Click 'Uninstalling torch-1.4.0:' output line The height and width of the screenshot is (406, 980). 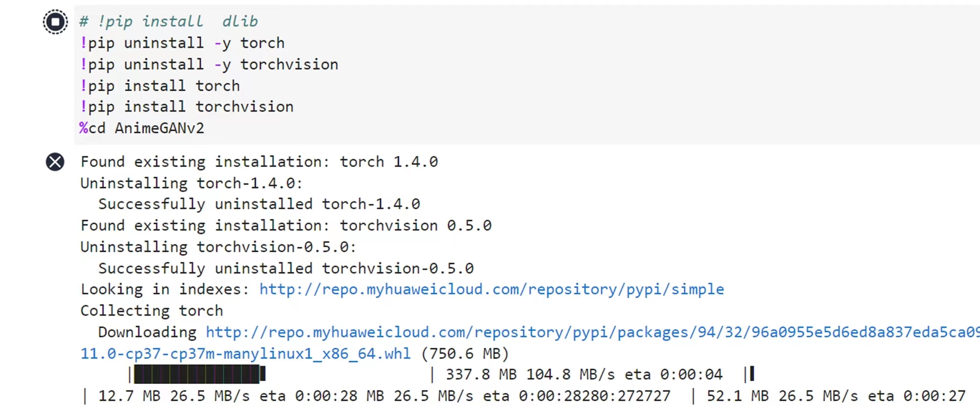click(191, 183)
